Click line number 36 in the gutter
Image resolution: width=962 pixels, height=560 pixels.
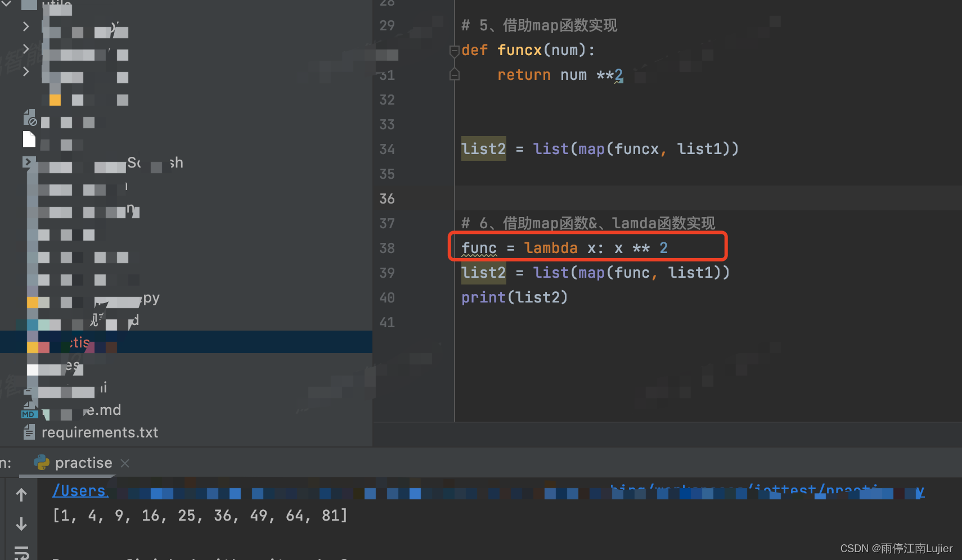click(x=387, y=198)
